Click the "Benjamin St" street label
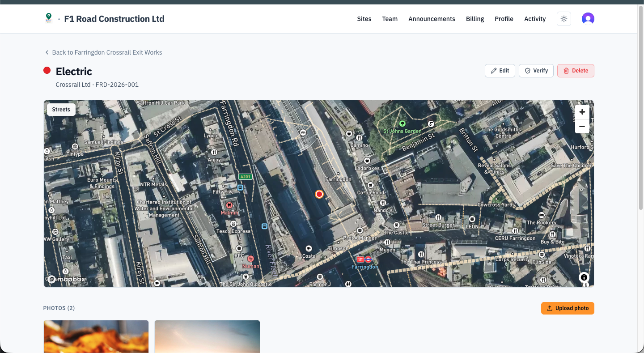The width and height of the screenshot is (644, 353). (418, 142)
